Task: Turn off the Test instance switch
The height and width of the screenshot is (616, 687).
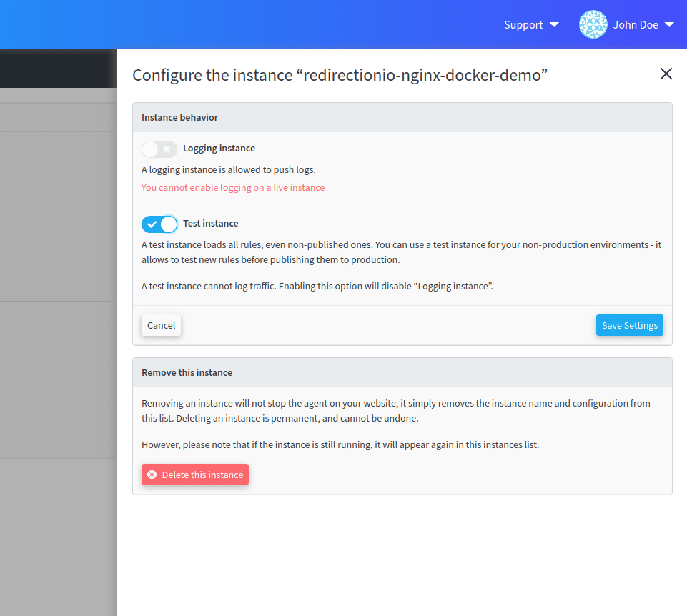Action: pos(159,224)
